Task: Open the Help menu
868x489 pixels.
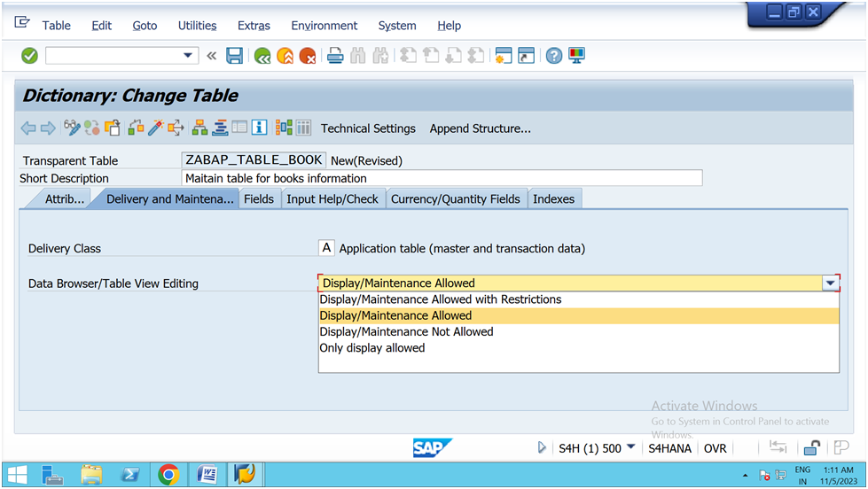Action: pyautogui.click(x=449, y=26)
